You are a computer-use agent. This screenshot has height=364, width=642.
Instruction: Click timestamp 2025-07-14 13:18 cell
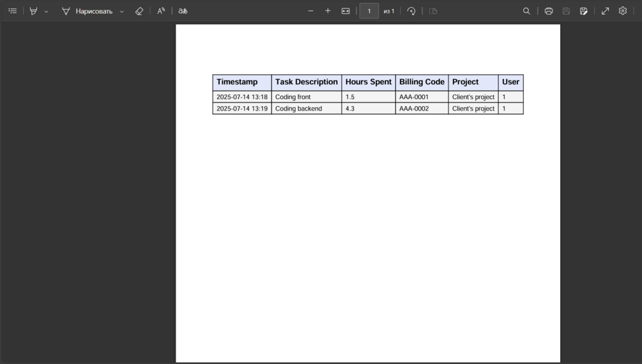click(242, 97)
